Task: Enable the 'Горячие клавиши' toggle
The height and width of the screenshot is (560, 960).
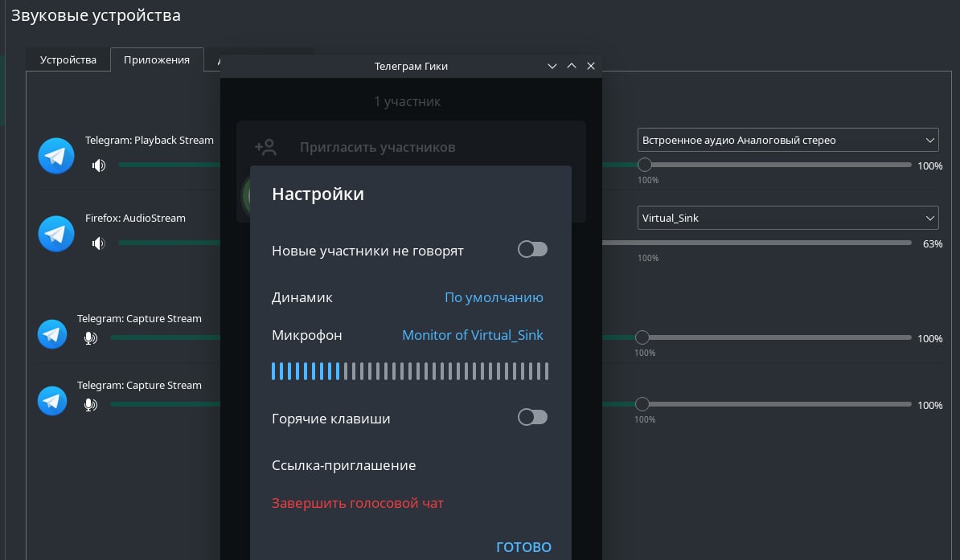Action: pos(532,417)
